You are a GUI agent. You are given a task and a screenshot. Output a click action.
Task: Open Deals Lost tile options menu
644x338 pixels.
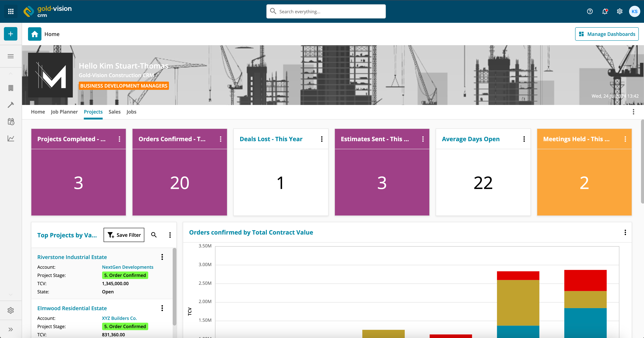tap(322, 139)
